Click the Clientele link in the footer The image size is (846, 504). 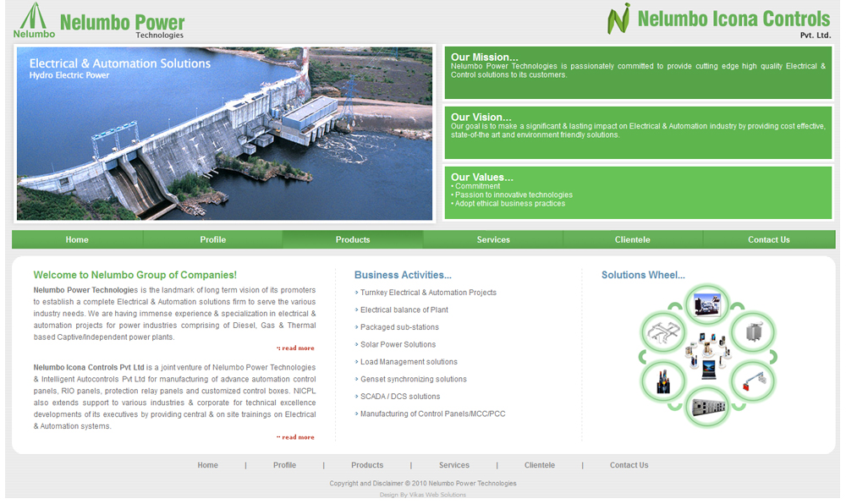point(540,465)
